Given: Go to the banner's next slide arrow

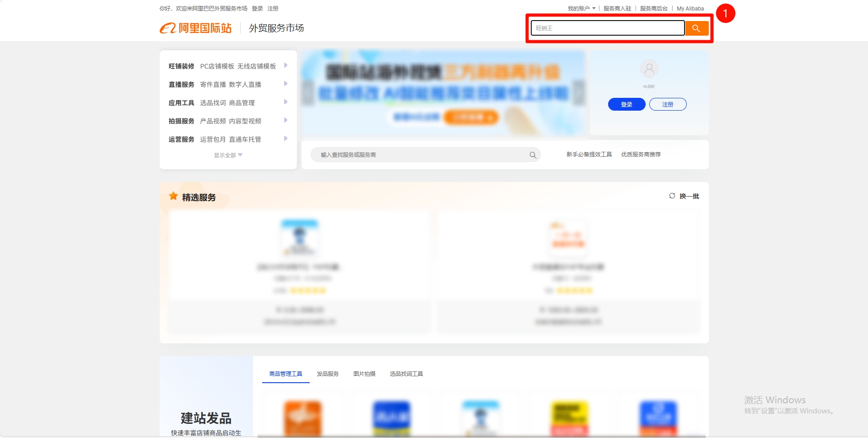Looking at the screenshot, I should 579,93.
